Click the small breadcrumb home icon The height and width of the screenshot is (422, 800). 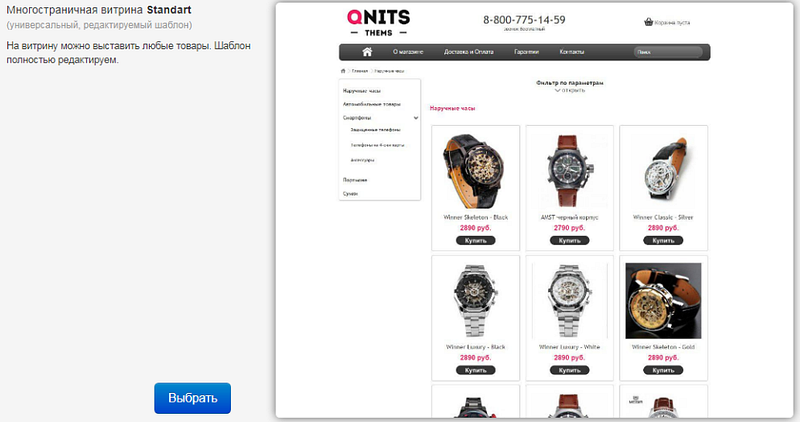click(343, 71)
